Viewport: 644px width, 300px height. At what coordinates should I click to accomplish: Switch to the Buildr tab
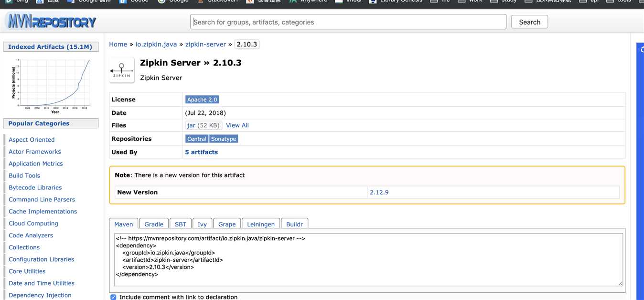(x=295, y=224)
